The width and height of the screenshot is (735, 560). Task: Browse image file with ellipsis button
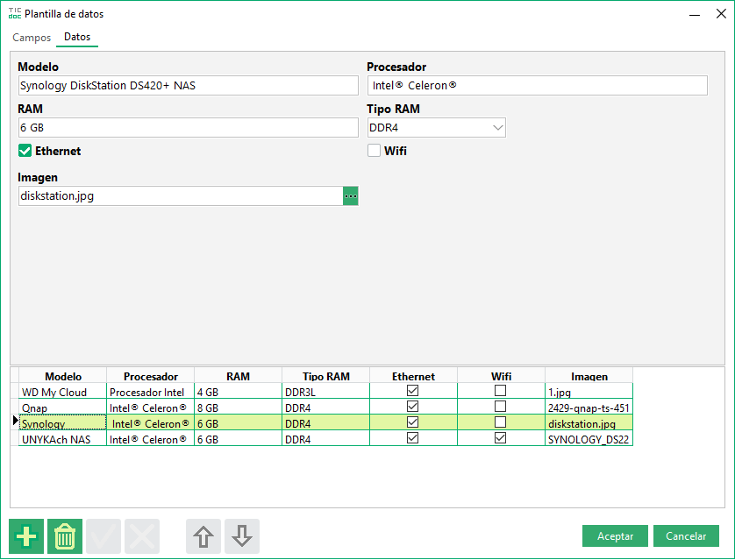[351, 195]
